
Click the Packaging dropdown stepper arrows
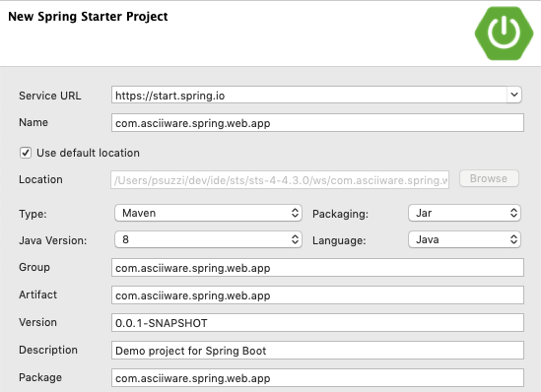pos(513,213)
